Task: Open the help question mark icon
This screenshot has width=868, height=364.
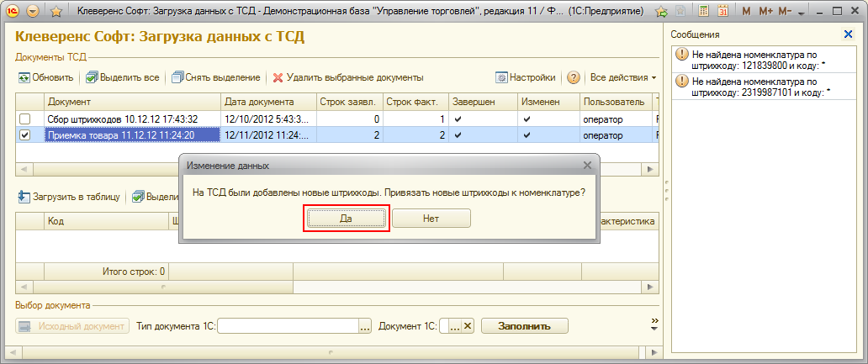Action: pyautogui.click(x=574, y=77)
